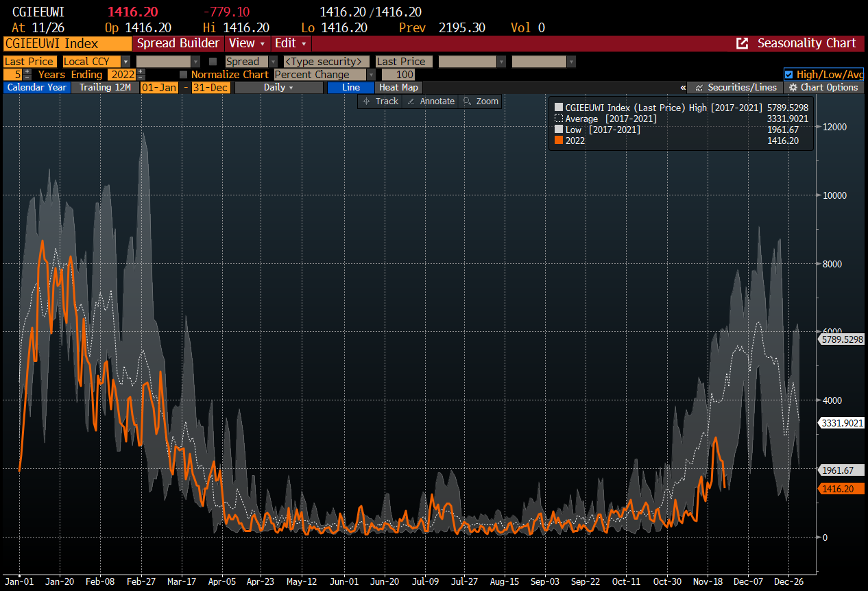The height and width of the screenshot is (591, 868).
Task: Click the Type security input field
Action: tap(326, 62)
